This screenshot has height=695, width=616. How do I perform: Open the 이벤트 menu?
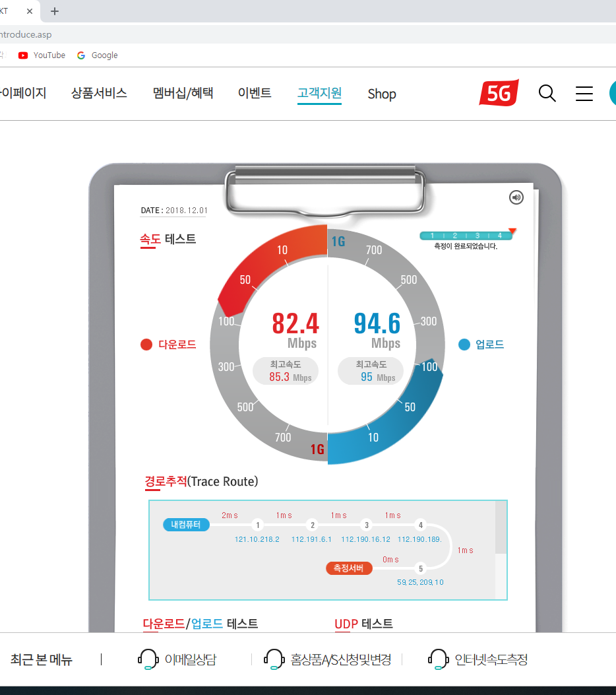click(255, 94)
